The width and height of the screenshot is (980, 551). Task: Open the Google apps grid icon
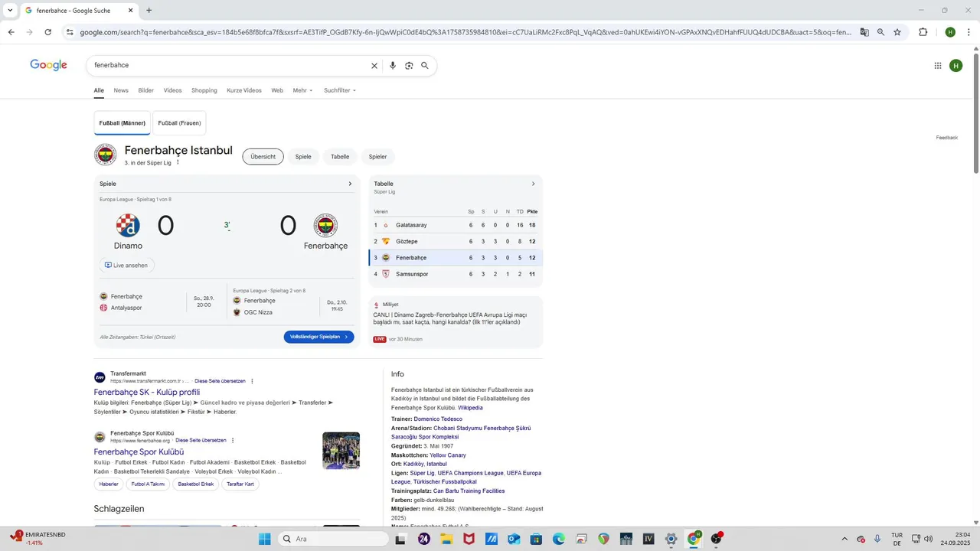click(938, 66)
